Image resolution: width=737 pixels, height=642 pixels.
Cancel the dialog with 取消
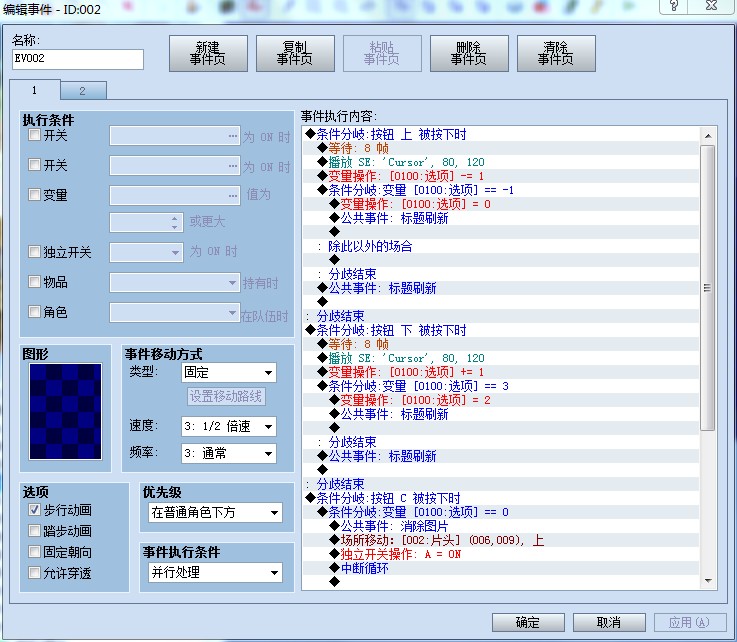(609, 622)
